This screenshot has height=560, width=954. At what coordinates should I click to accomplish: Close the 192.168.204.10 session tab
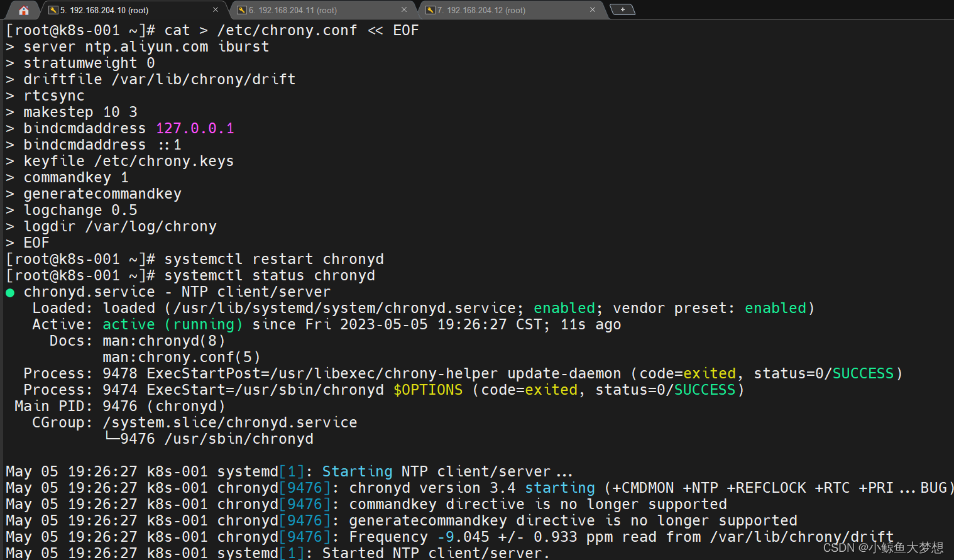pos(216,10)
